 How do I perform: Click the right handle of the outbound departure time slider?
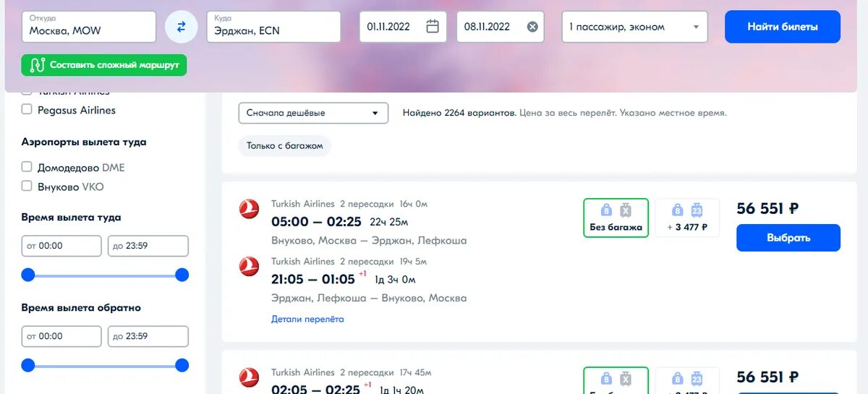pyautogui.click(x=182, y=275)
